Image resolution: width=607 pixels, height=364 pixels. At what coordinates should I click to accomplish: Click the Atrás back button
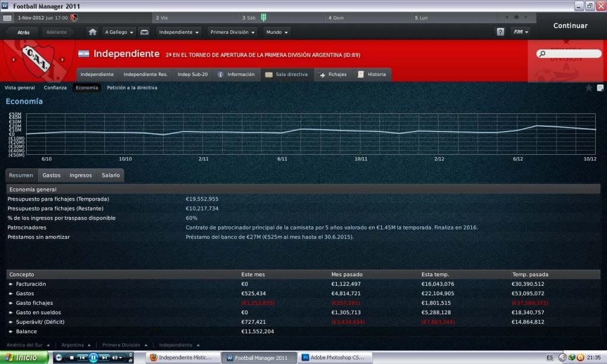click(x=23, y=33)
